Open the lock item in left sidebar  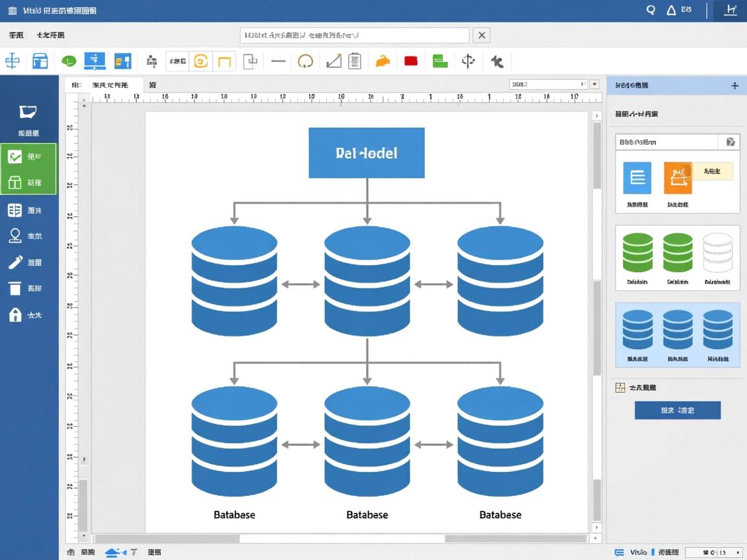16,315
